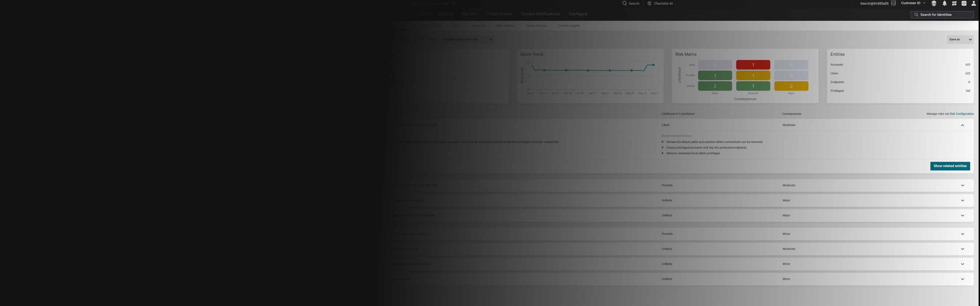This screenshot has height=306, width=980.
Task: Open the notifications bell
Action: pyautogui.click(x=944, y=3)
